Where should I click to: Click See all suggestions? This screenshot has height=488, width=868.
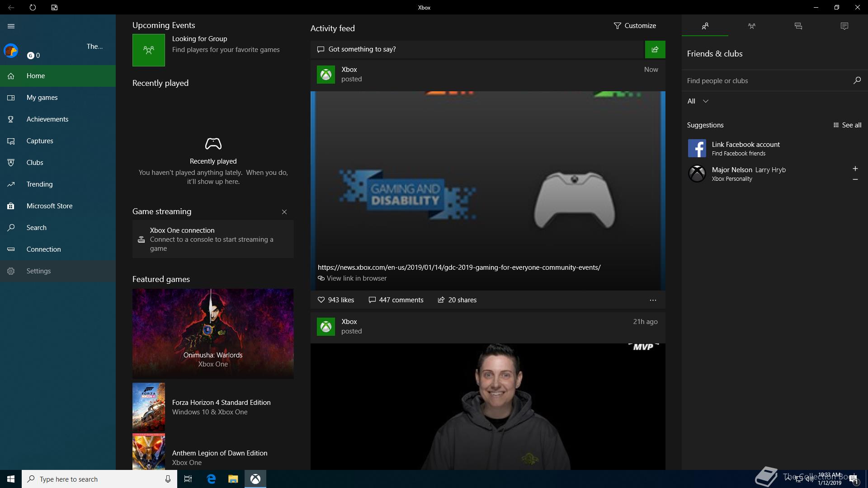click(847, 125)
